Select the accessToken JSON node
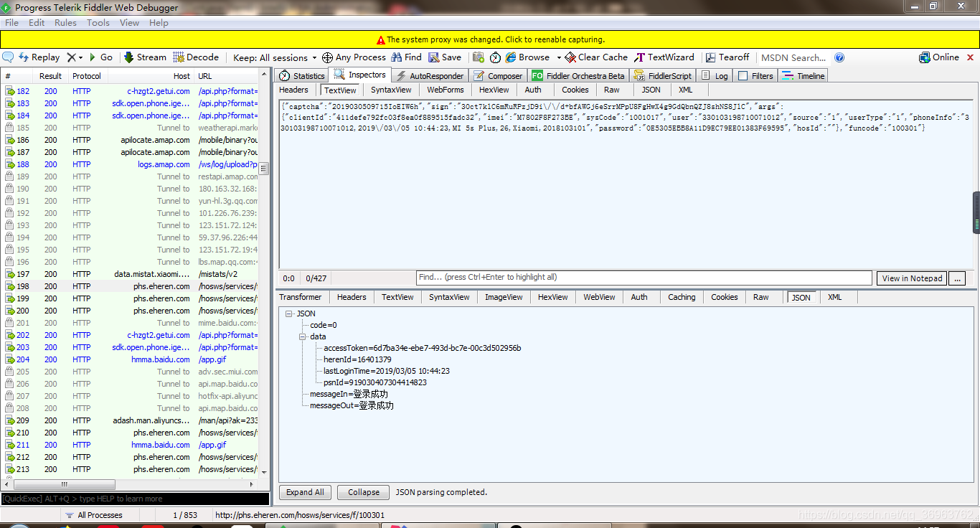980x528 pixels. tap(423, 348)
